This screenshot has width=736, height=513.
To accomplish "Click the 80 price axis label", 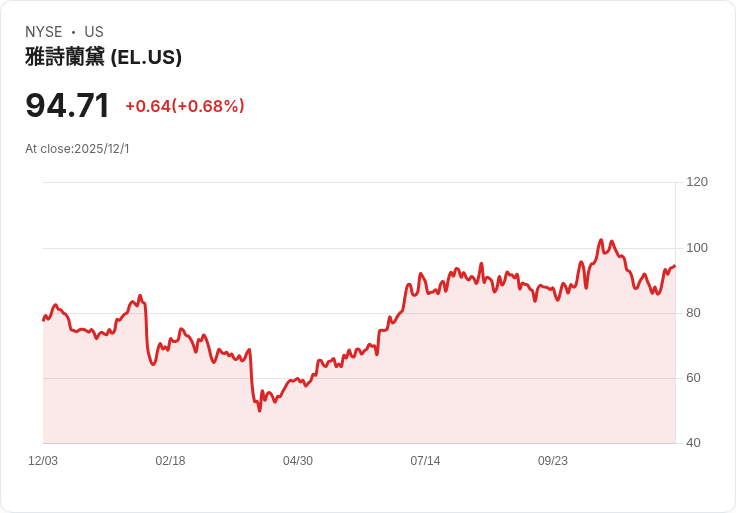I will coord(693,313).
